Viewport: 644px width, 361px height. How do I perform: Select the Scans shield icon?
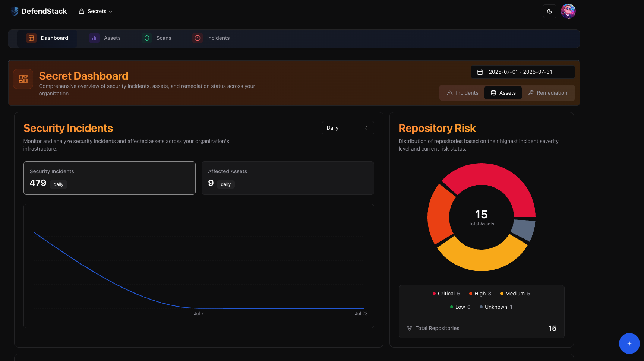146,38
